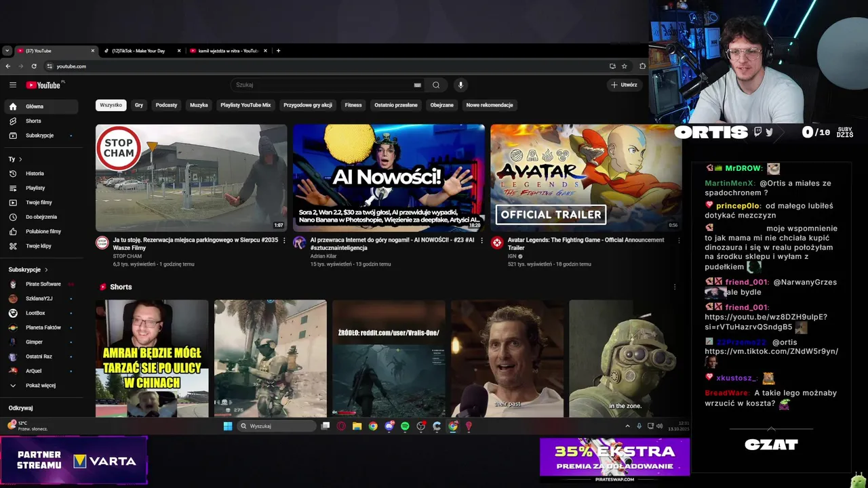Expand Pokaż więcej subscriptions
Image resolution: width=868 pixels, height=488 pixels.
pyautogui.click(x=42, y=386)
